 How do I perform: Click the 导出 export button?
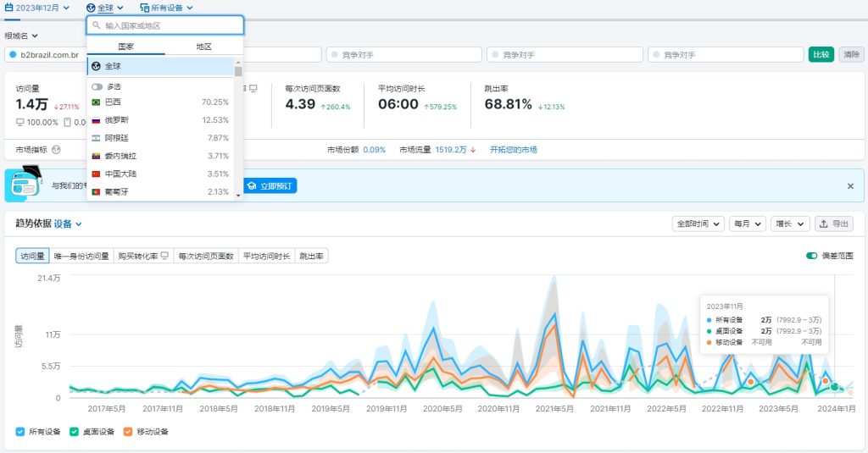pyautogui.click(x=834, y=224)
